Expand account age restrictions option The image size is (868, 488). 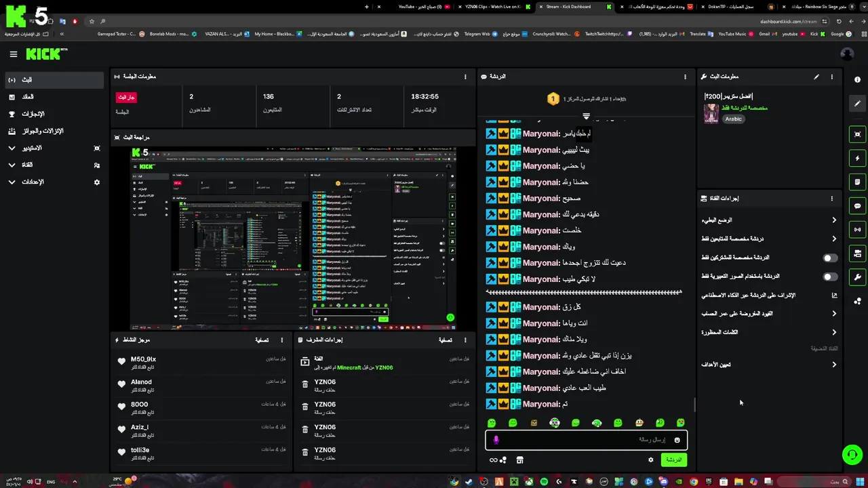[x=770, y=313]
